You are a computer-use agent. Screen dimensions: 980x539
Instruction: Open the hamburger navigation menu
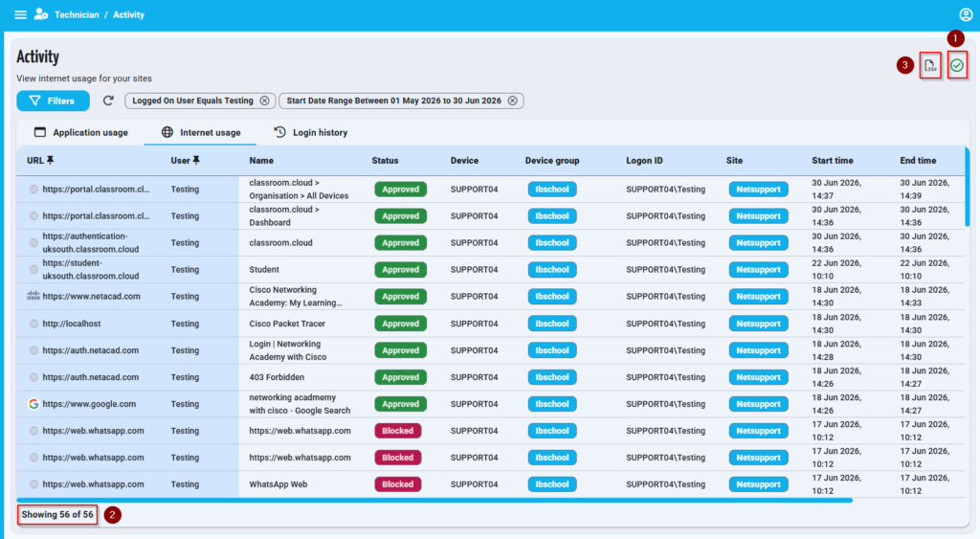click(21, 14)
